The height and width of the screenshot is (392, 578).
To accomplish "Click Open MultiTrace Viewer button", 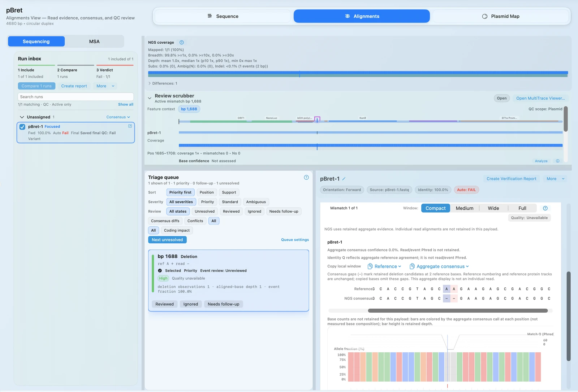I will tap(540, 98).
